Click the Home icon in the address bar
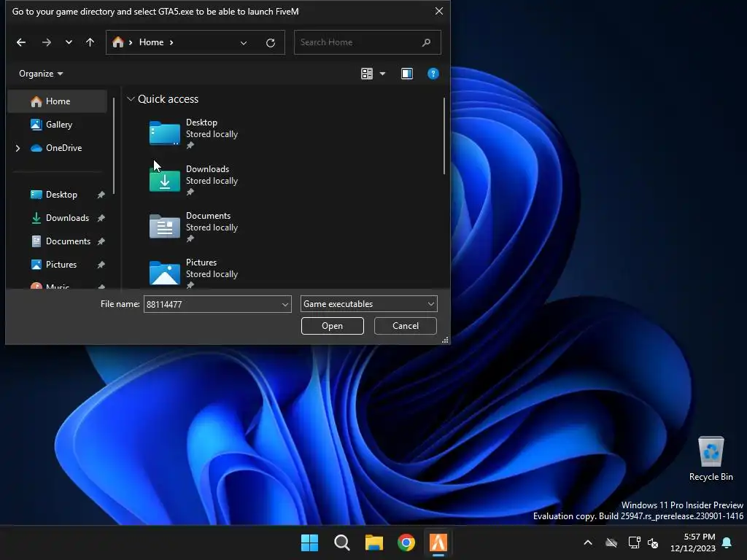Screen dimensions: 747x560 tap(118, 42)
